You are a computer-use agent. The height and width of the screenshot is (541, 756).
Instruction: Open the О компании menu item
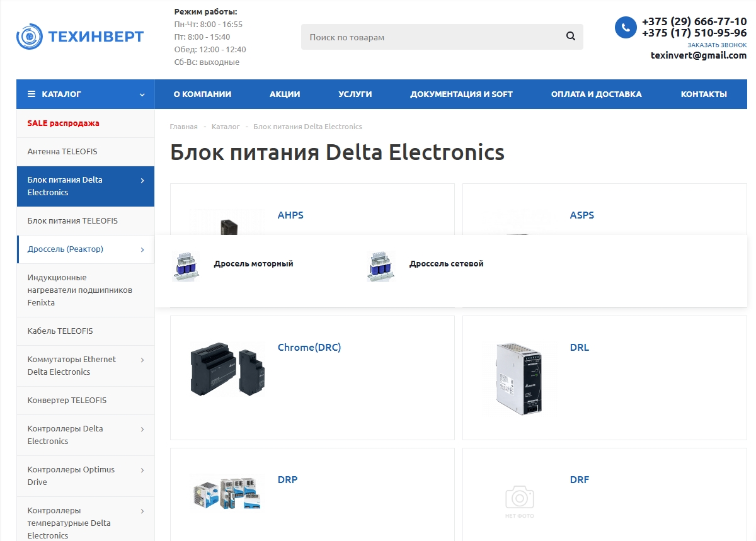(x=202, y=94)
